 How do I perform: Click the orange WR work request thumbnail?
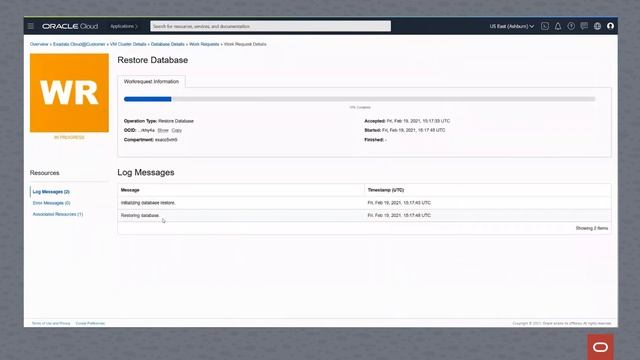click(69, 93)
